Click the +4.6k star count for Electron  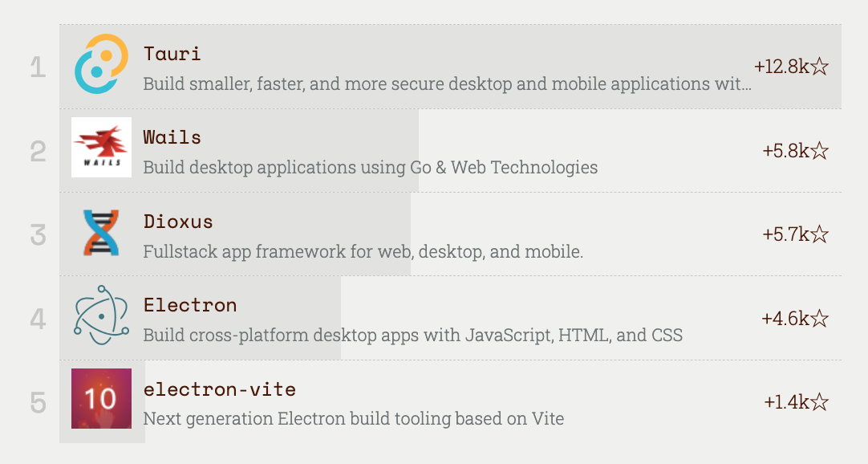pos(794,319)
